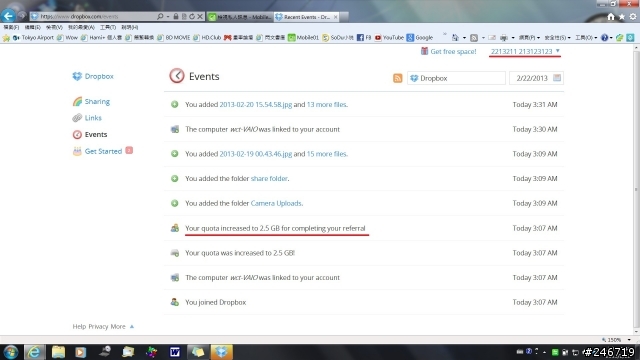
Task: Open the Get Started link
Action: tap(103, 151)
